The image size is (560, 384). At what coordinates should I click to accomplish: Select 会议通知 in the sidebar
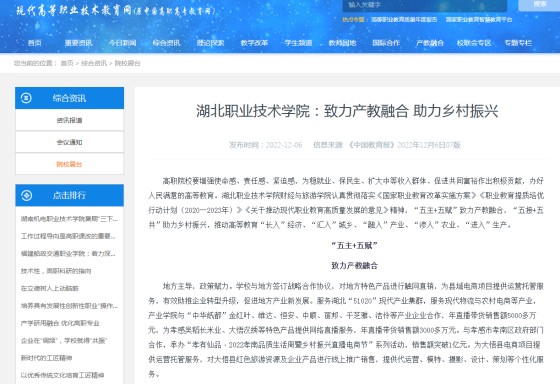tap(69, 142)
